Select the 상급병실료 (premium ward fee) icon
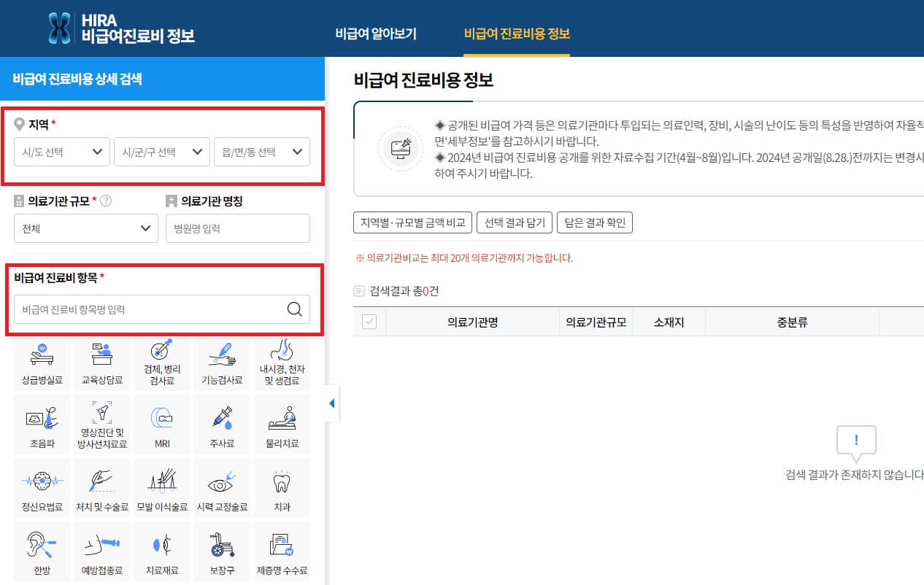 point(42,360)
